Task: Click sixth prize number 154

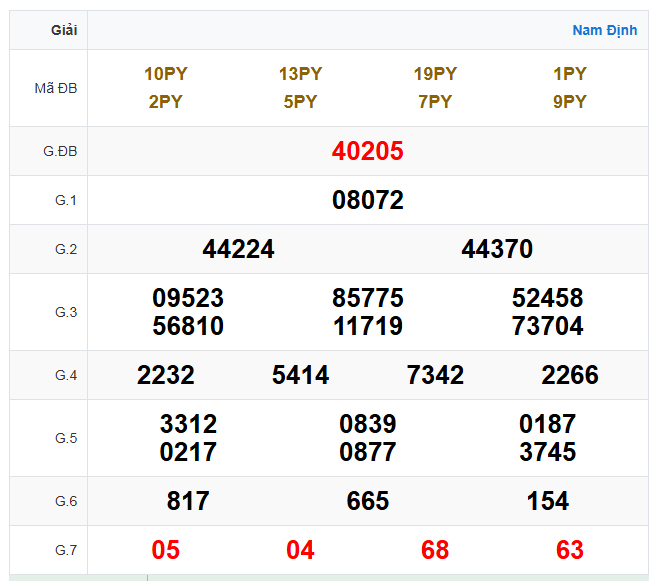Action: [547, 501]
